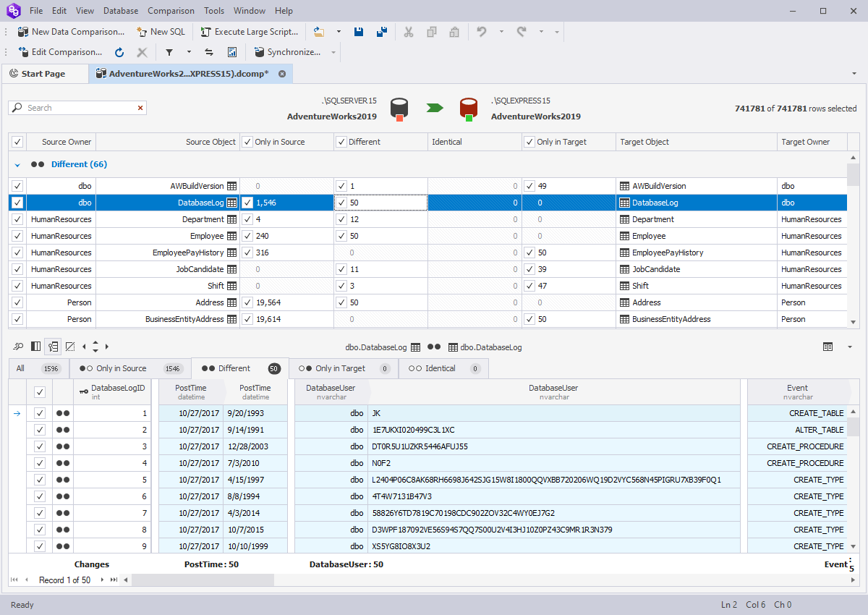Close the AdventureWorks dcomp document tab
Viewport: 868px width, 615px height.
pyautogui.click(x=282, y=74)
